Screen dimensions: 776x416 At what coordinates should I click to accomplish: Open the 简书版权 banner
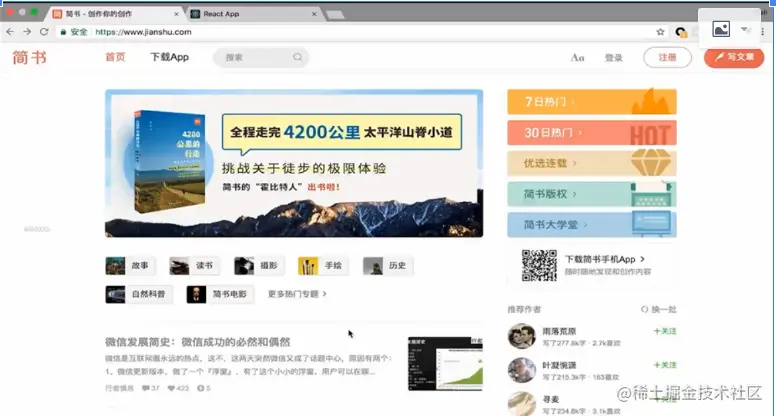(x=592, y=194)
